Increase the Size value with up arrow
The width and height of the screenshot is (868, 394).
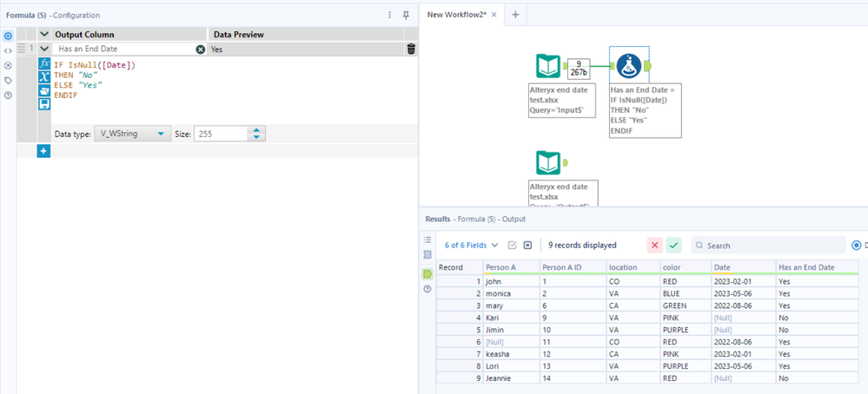256,130
